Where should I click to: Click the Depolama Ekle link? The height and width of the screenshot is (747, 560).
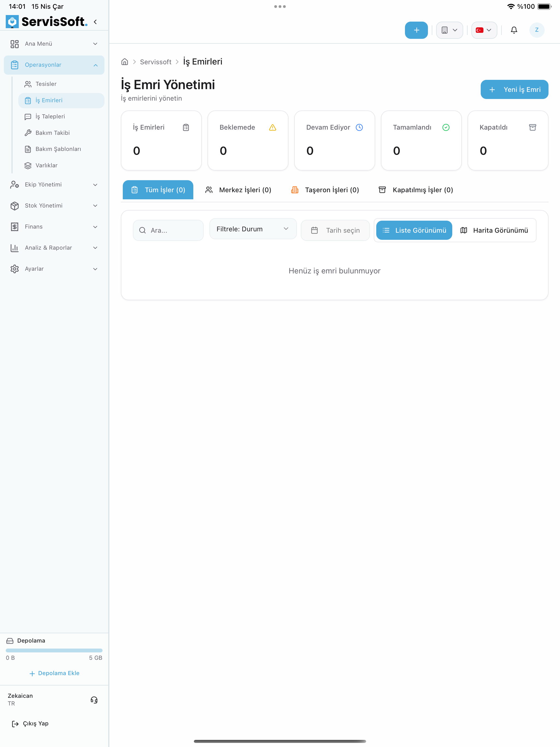pyautogui.click(x=54, y=673)
